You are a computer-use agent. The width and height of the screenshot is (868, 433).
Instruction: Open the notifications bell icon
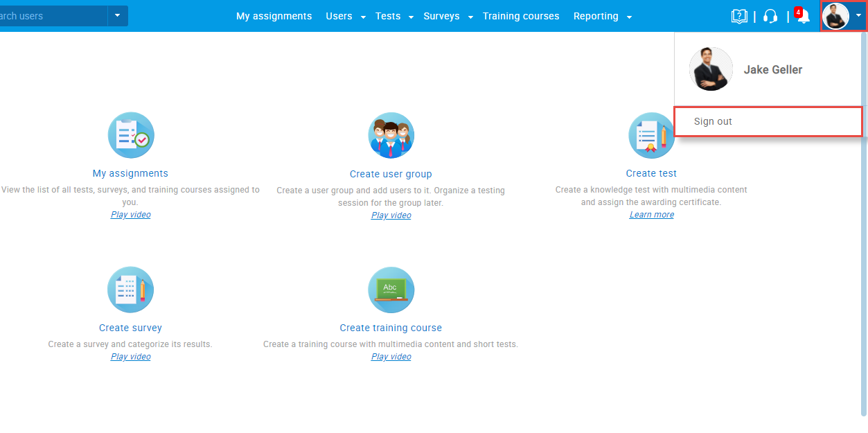click(803, 16)
